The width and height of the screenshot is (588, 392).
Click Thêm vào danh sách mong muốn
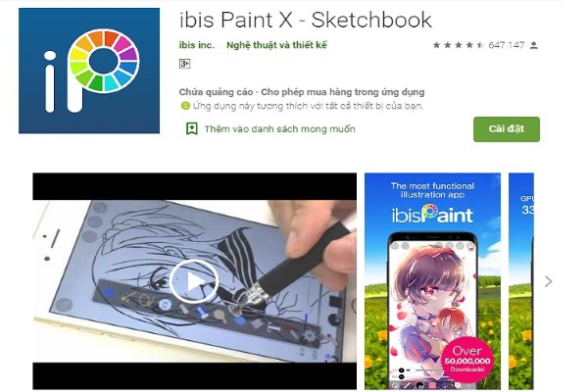pyautogui.click(x=279, y=129)
